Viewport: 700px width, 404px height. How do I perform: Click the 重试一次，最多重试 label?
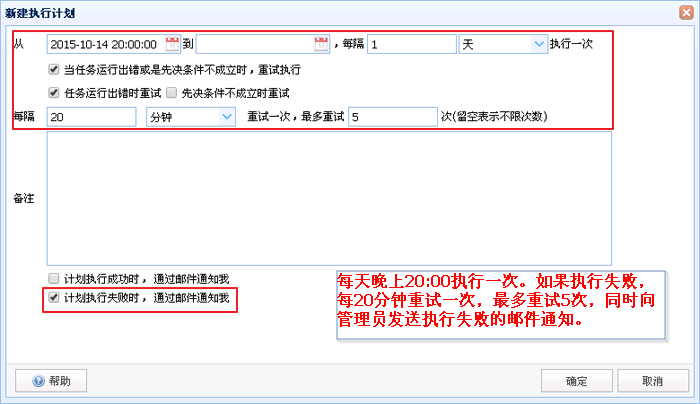[296, 117]
